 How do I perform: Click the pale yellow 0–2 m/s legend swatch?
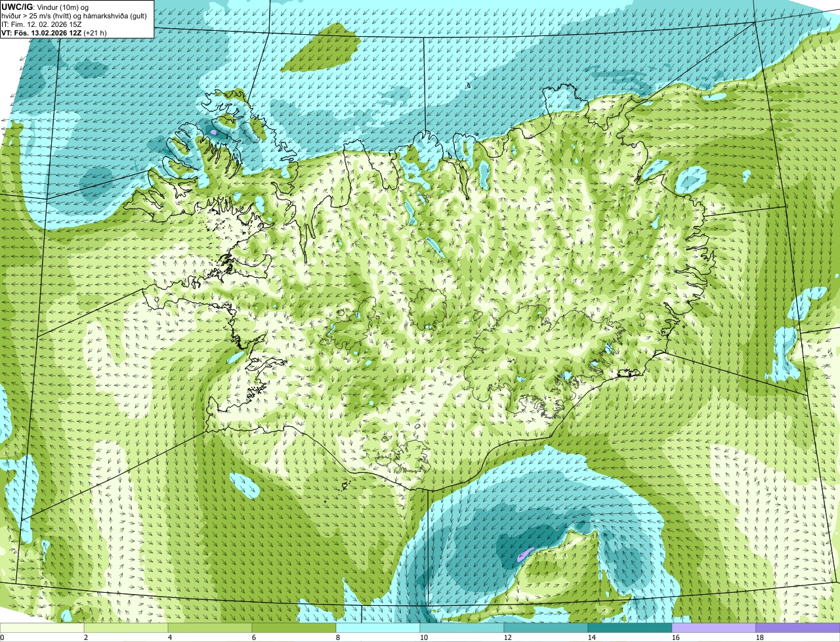tap(42, 628)
